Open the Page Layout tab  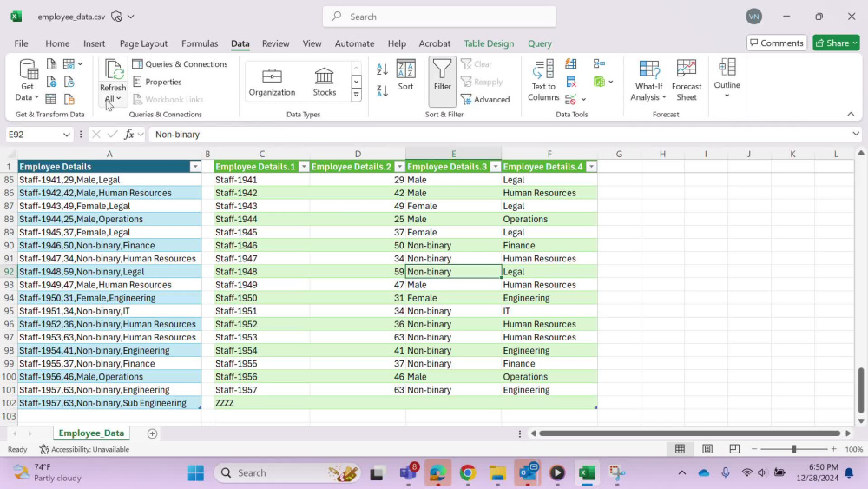tap(143, 43)
